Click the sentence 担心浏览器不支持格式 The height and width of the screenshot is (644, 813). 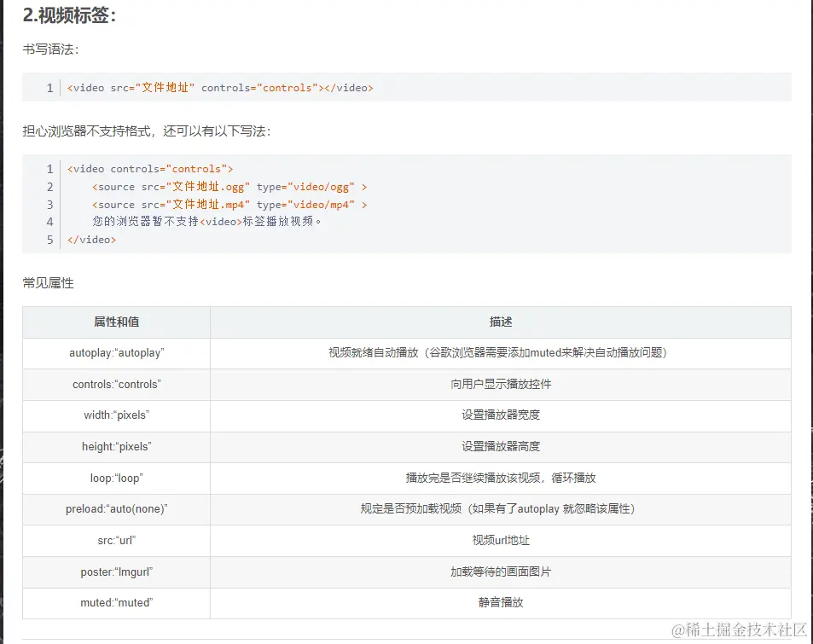(146, 131)
